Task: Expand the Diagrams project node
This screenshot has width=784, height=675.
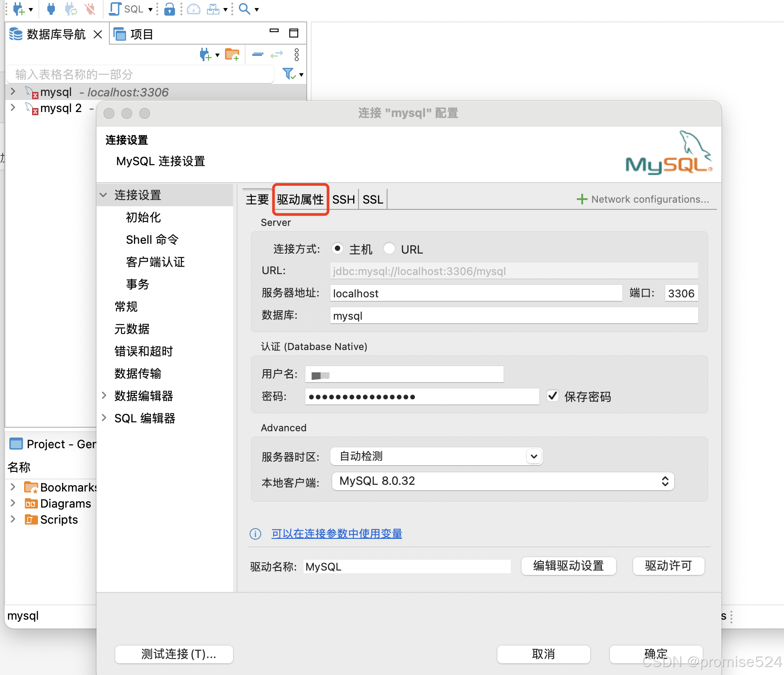Action: [x=13, y=503]
